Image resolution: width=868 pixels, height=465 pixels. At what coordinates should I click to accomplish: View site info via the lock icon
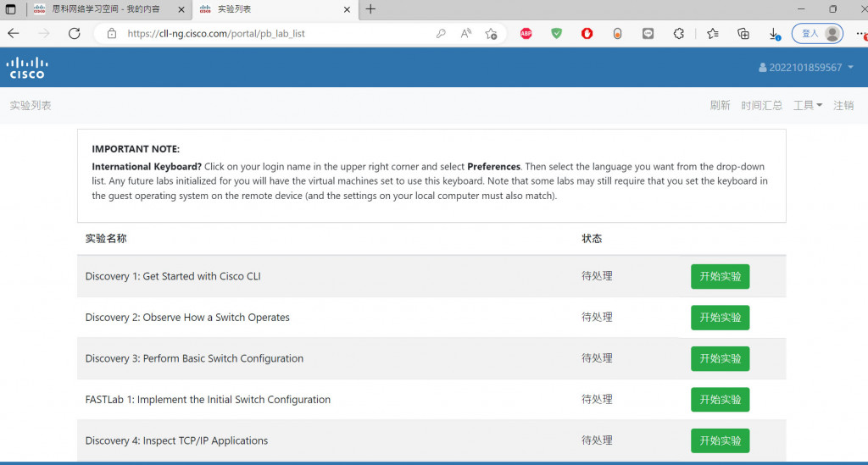[x=112, y=34]
